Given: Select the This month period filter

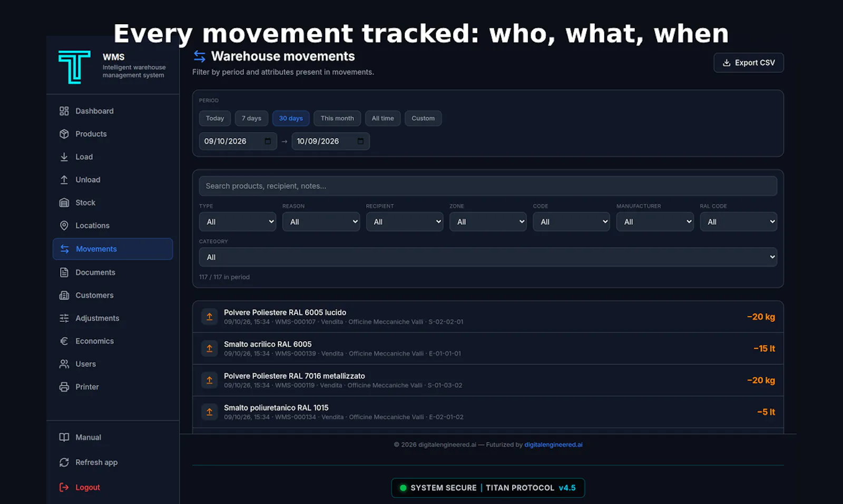Looking at the screenshot, I should [337, 118].
